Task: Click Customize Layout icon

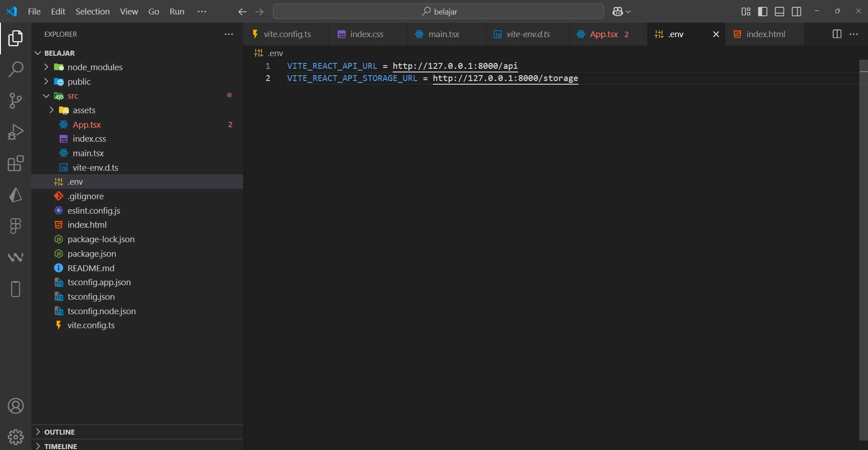Action: tap(746, 12)
